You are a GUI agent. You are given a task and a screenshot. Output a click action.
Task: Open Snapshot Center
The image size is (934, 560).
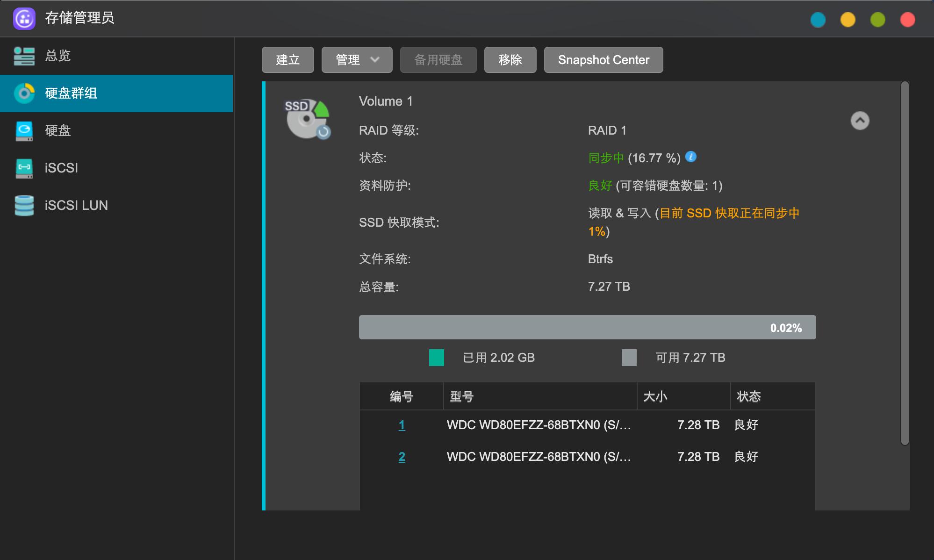603,59
